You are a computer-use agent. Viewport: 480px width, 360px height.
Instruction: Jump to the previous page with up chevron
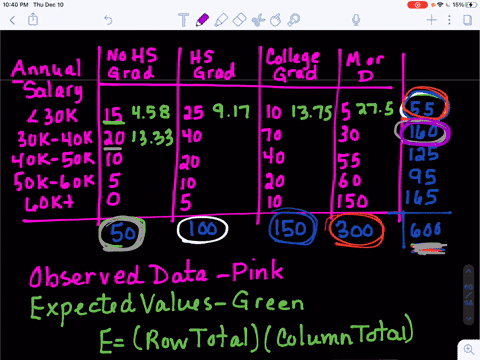(468, 271)
